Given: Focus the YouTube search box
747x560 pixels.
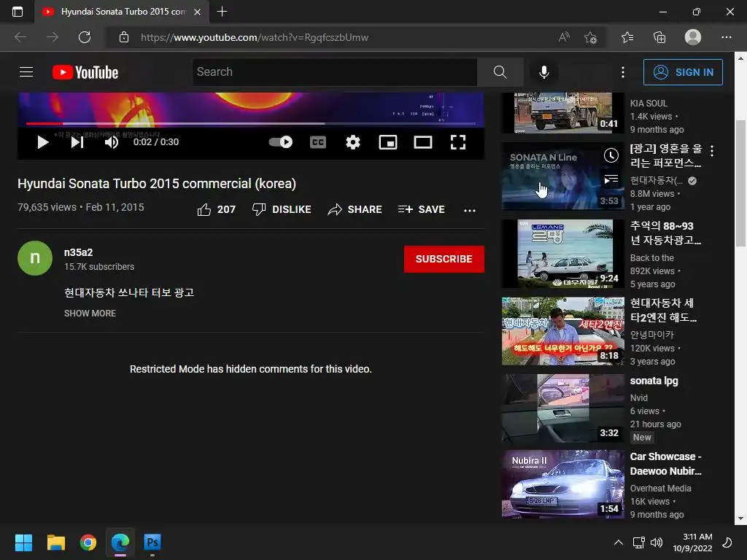Looking at the screenshot, I should tap(335, 72).
